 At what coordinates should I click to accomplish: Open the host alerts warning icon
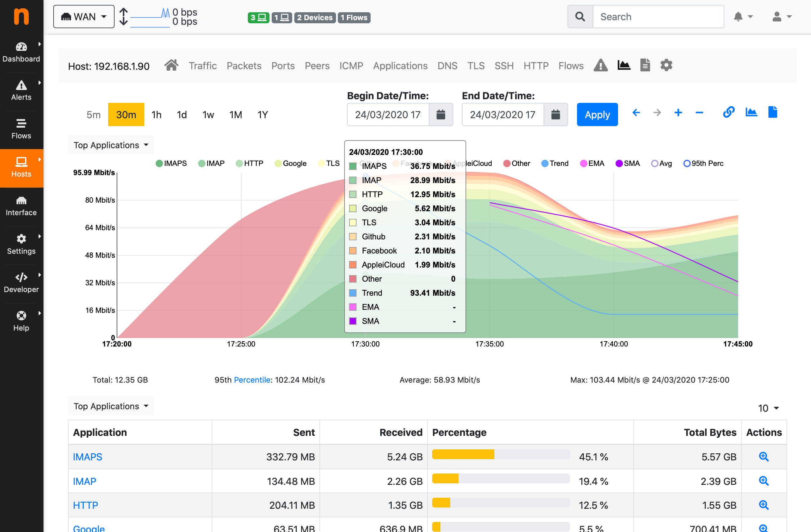tap(600, 66)
